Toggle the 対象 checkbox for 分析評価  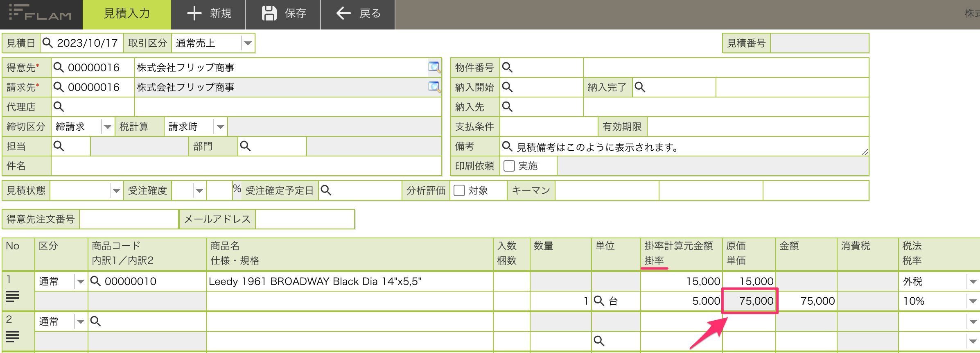click(x=459, y=190)
